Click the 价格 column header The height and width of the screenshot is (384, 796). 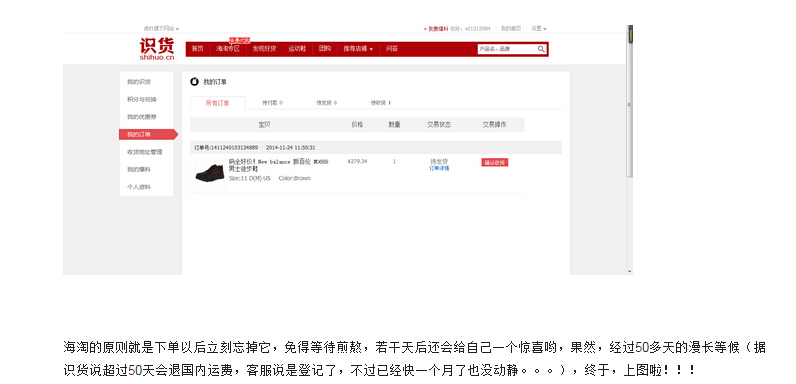point(357,124)
